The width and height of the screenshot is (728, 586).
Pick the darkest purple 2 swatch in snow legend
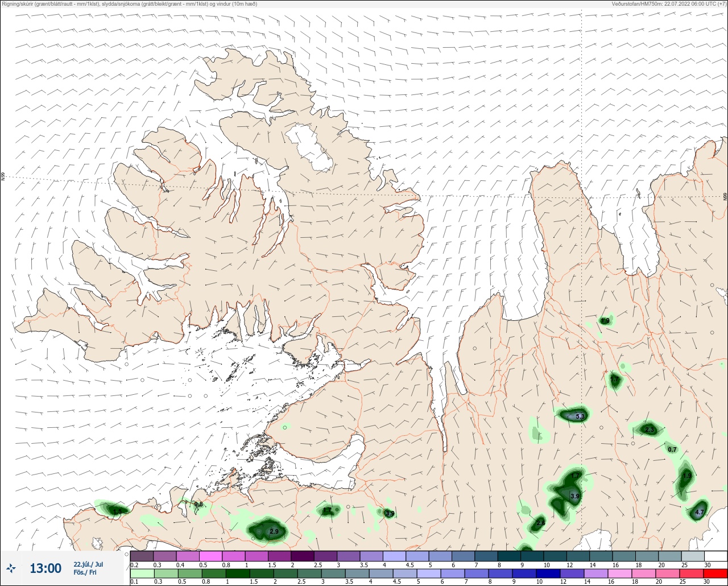tap(302, 556)
